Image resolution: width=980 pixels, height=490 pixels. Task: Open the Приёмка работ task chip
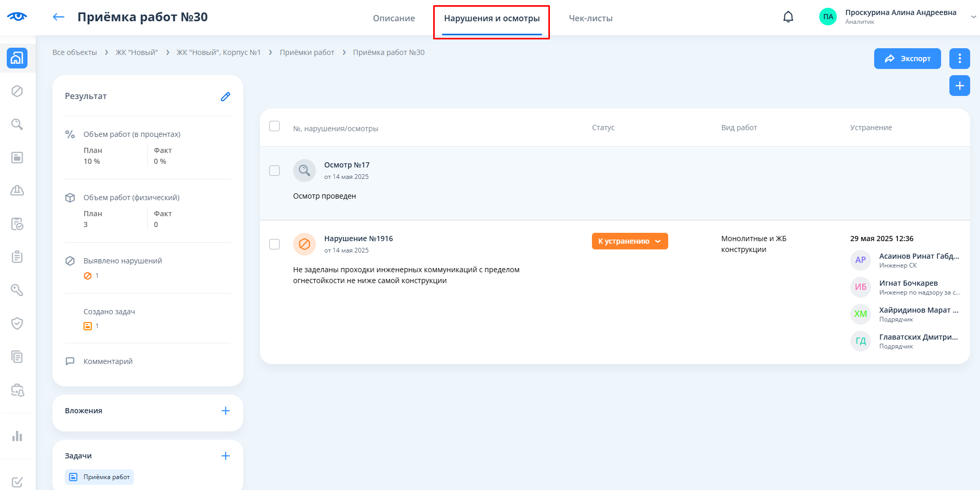(100, 477)
